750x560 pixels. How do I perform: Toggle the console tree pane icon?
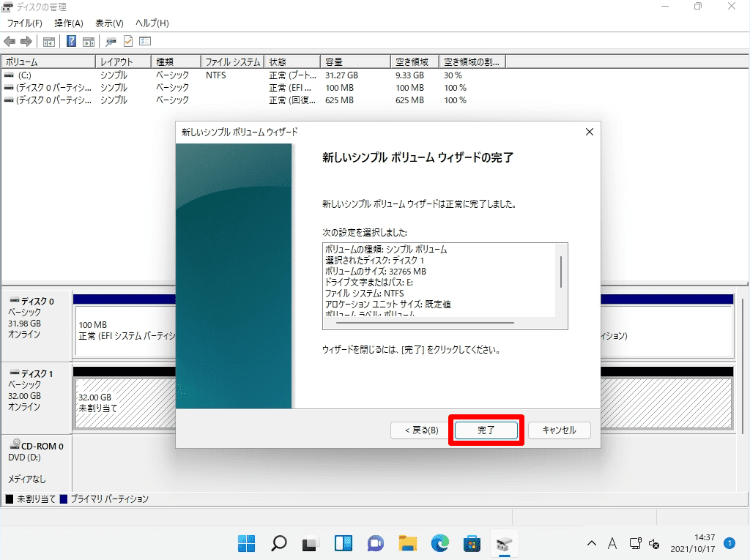49,42
